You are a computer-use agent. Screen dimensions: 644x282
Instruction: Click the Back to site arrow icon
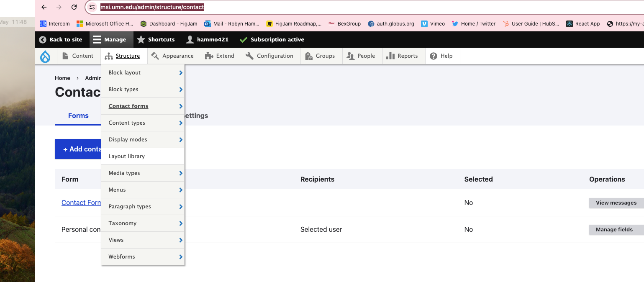pos(43,40)
